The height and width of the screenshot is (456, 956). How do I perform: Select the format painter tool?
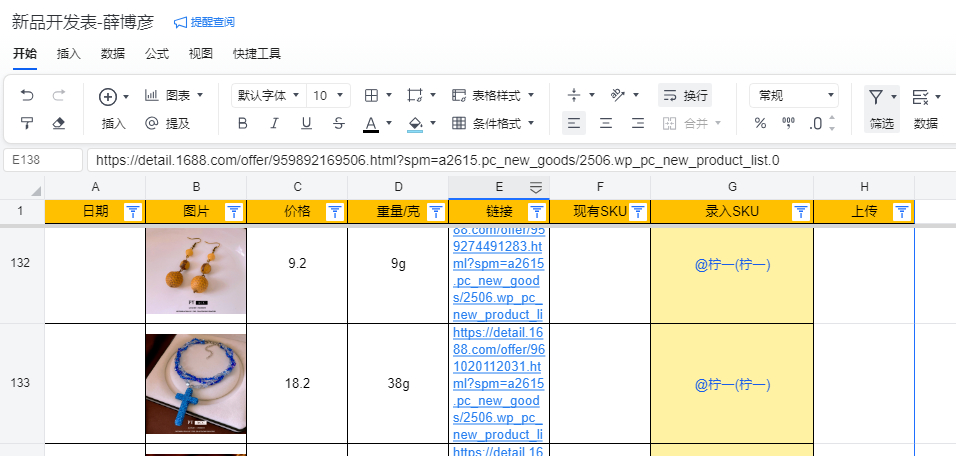[x=27, y=123]
